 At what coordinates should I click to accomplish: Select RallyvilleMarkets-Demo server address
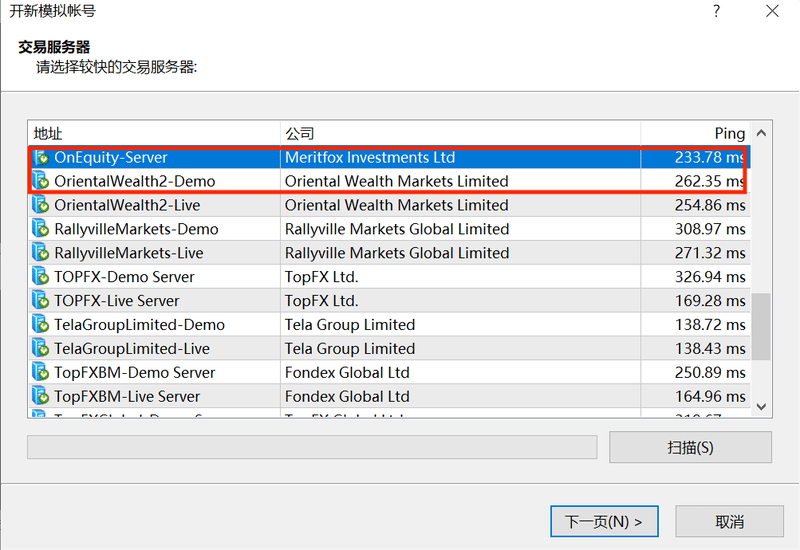click(x=136, y=229)
